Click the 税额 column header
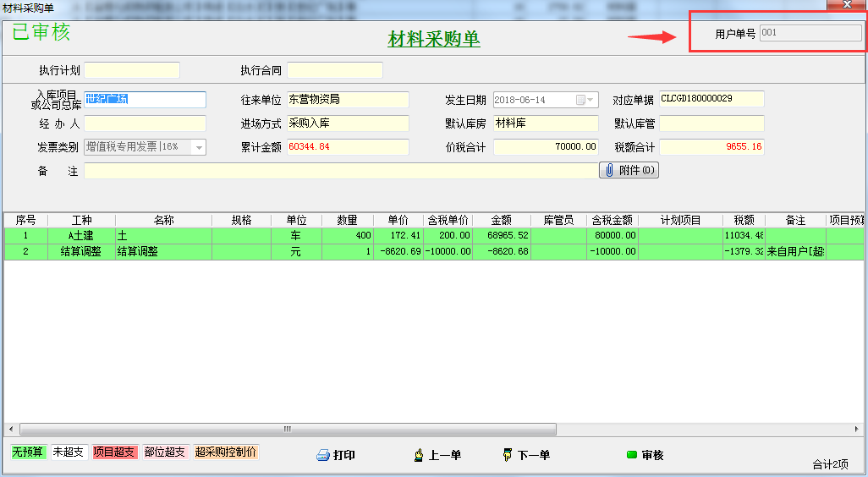868x477 pixels. click(x=744, y=220)
